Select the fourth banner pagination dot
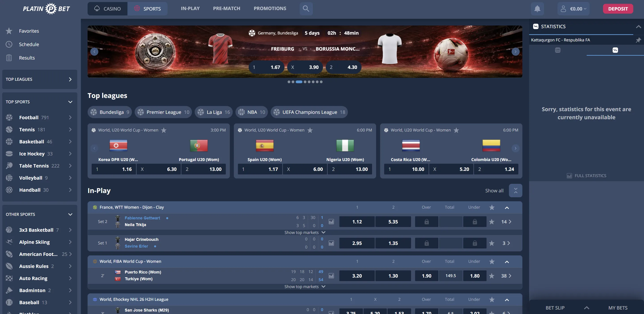The image size is (644, 314). click(x=305, y=82)
